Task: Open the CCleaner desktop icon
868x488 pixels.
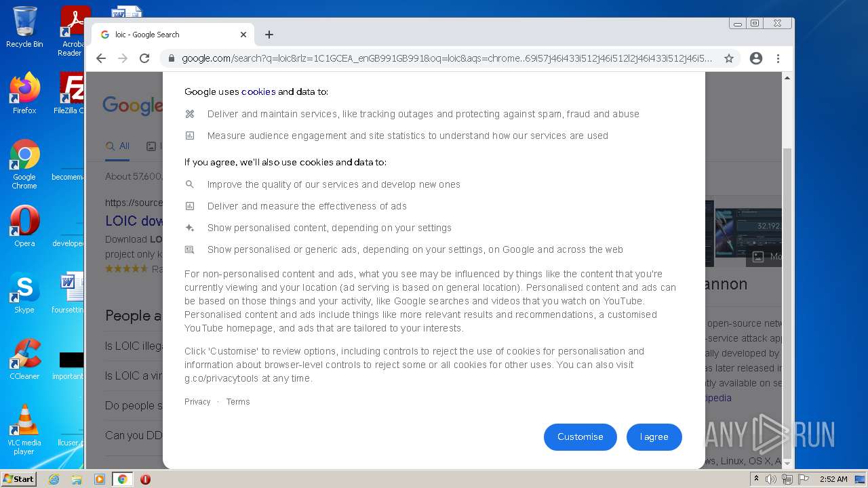Action: 24,359
